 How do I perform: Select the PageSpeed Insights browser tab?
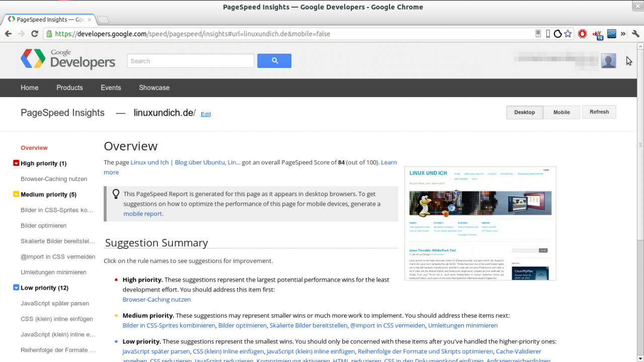(49, 20)
